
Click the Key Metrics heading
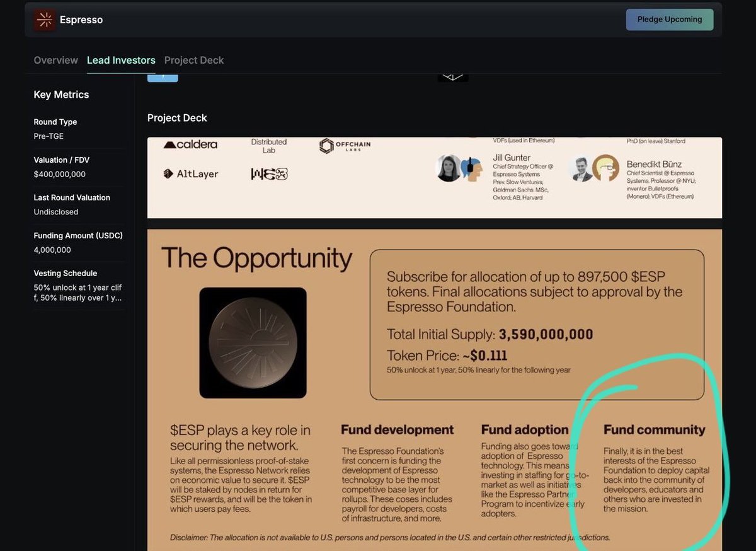click(x=61, y=95)
